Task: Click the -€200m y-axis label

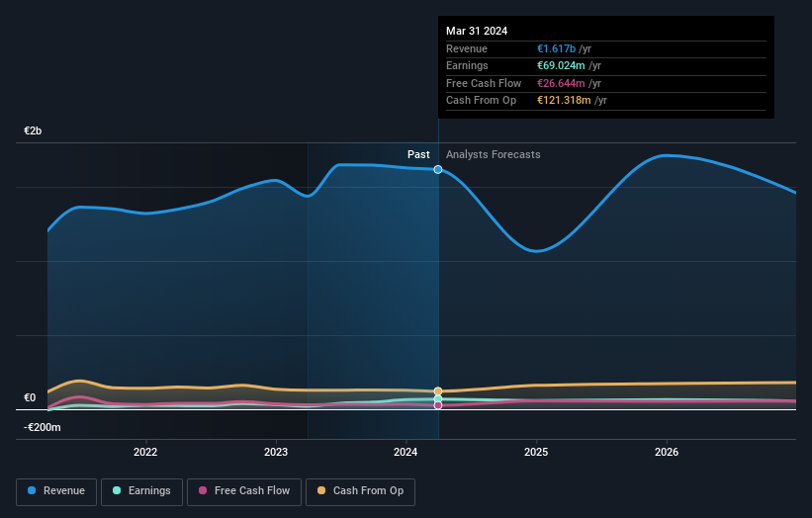Action: (42, 427)
